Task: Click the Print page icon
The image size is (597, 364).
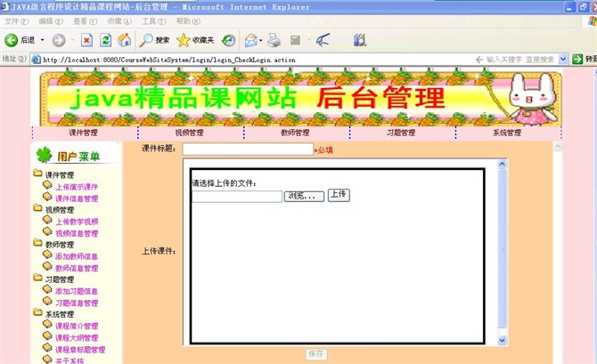Action: pos(274,40)
